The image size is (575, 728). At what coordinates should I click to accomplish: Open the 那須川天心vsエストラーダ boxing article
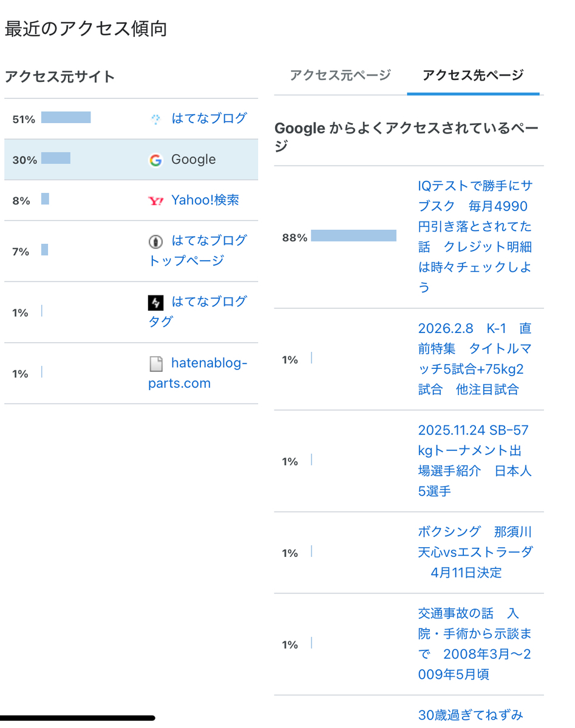(x=475, y=553)
